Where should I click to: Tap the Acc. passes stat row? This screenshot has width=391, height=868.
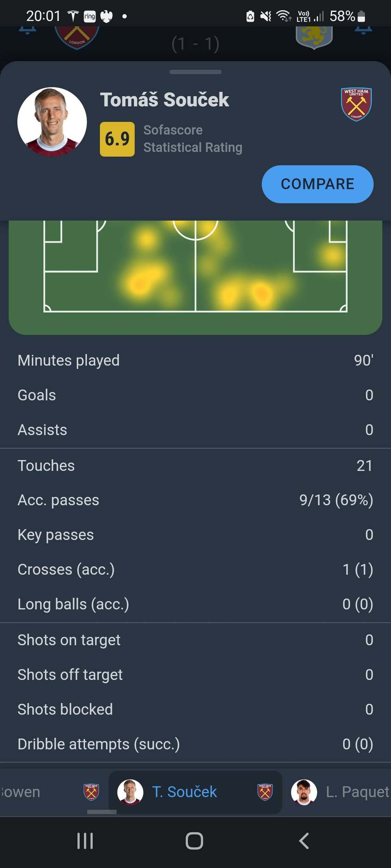click(195, 500)
